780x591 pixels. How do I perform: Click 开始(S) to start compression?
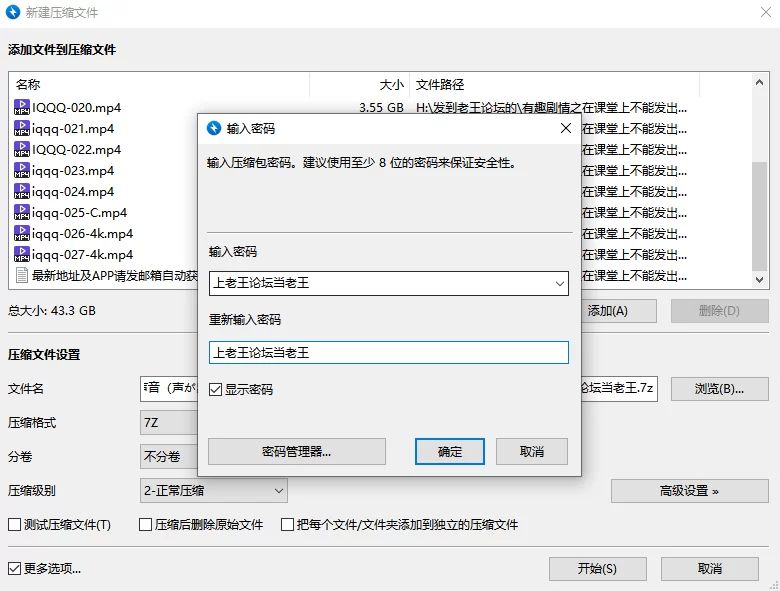[x=597, y=569]
